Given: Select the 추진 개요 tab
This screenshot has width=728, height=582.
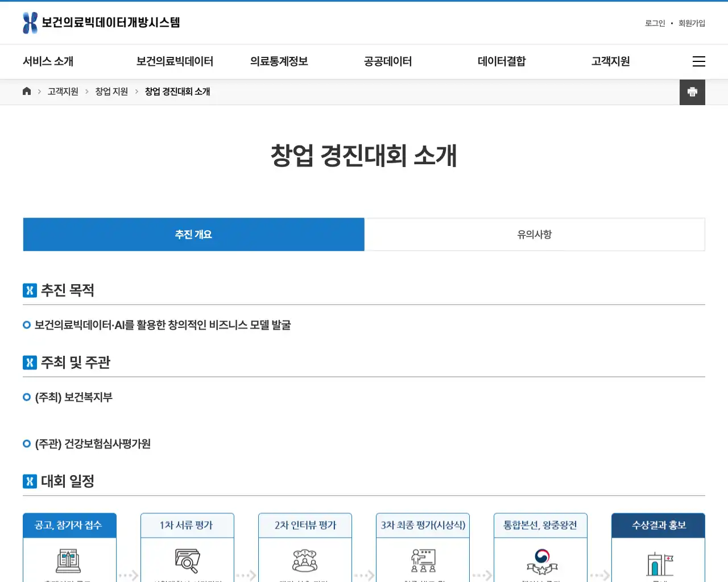Looking at the screenshot, I should coord(193,234).
